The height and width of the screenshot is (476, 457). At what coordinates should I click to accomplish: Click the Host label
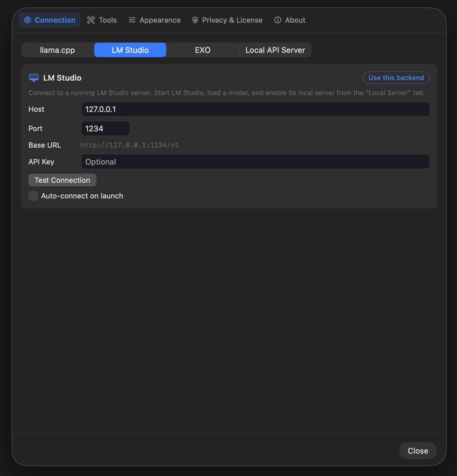[36, 109]
